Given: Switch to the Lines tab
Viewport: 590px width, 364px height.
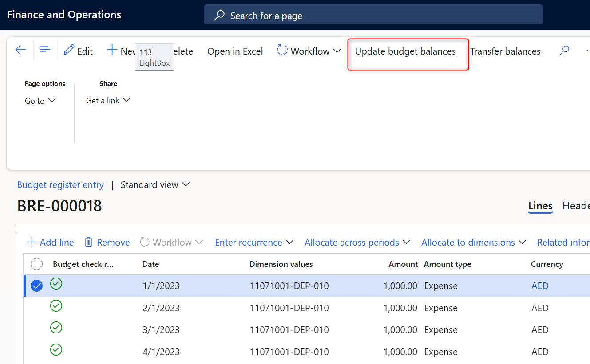Looking at the screenshot, I should click(x=540, y=206).
